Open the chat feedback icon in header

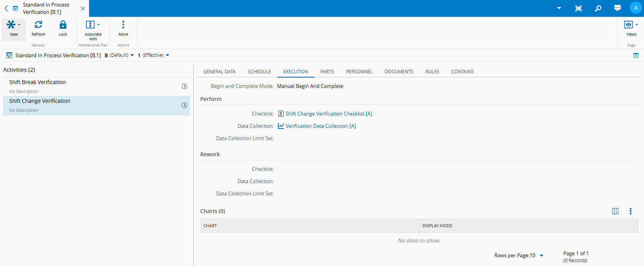(x=618, y=8)
